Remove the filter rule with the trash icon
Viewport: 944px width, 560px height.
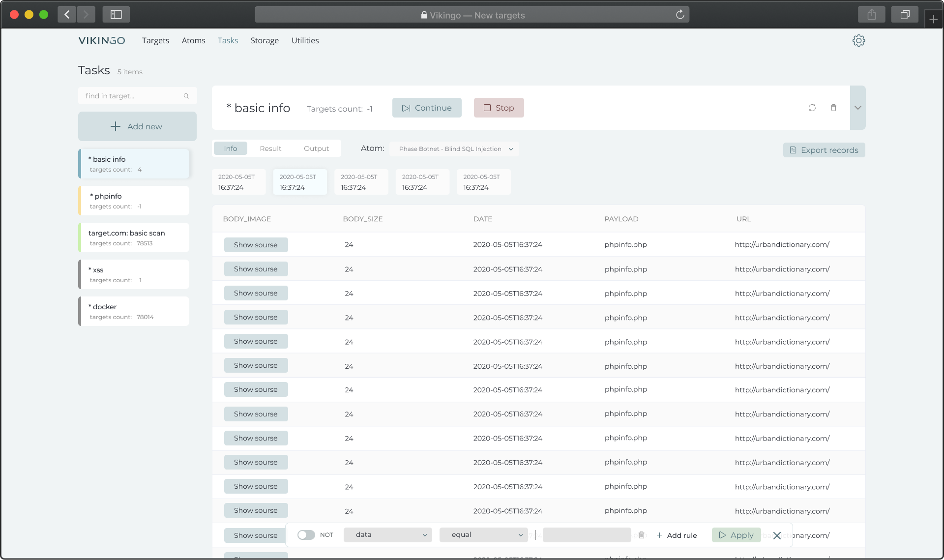click(x=641, y=535)
